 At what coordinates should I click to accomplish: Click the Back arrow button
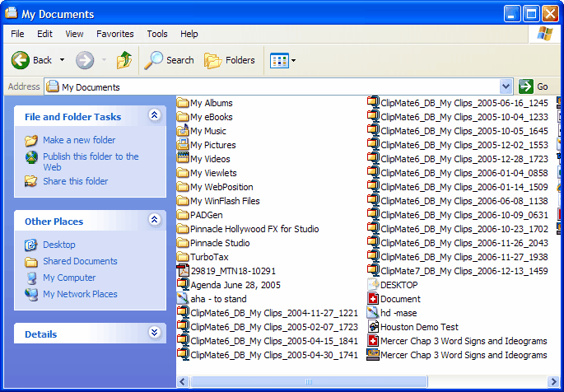[21, 59]
